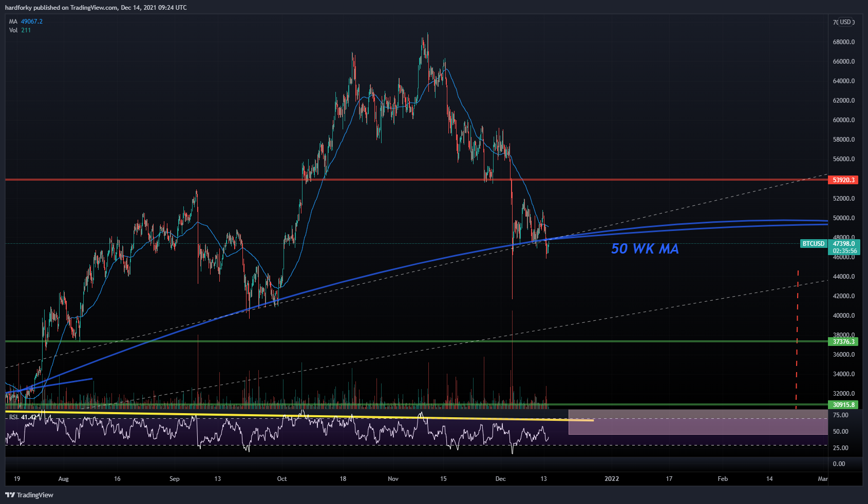The width and height of the screenshot is (868, 504).
Task: Click the RSI 41.42 indicator legend
Action: point(24,417)
